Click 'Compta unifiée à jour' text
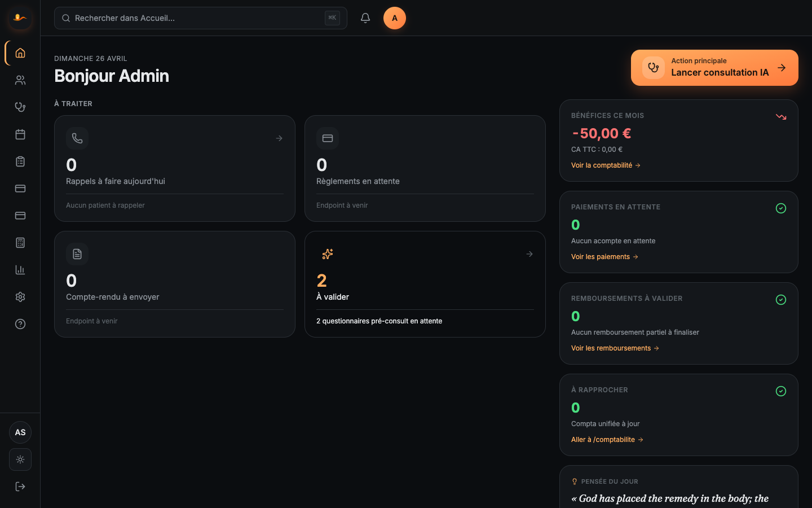812x508 pixels. pyautogui.click(x=605, y=424)
